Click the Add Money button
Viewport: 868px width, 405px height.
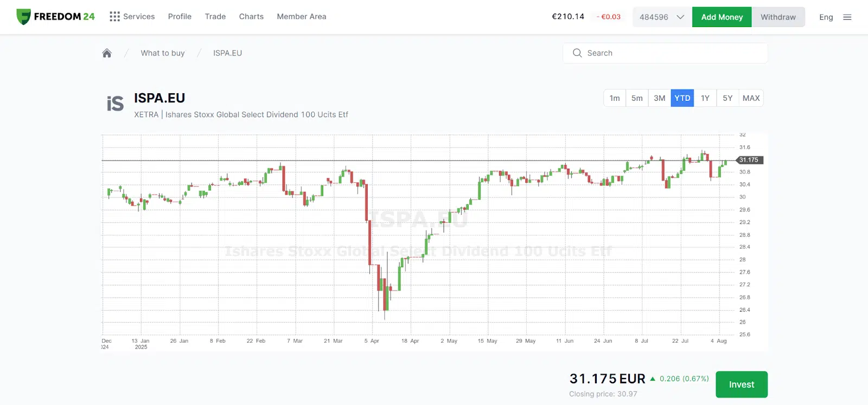[x=722, y=17]
